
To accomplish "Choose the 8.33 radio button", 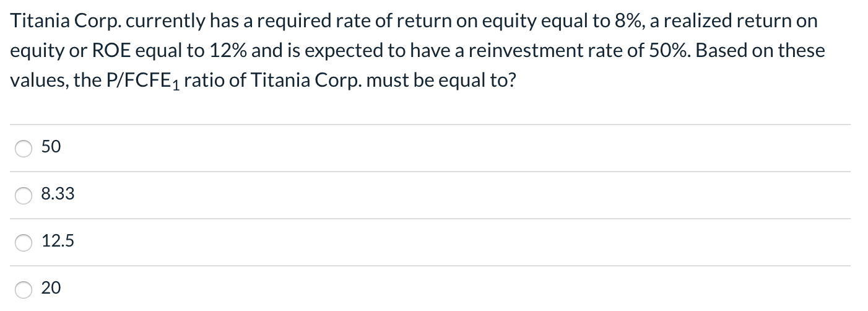I will coord(24,196).
